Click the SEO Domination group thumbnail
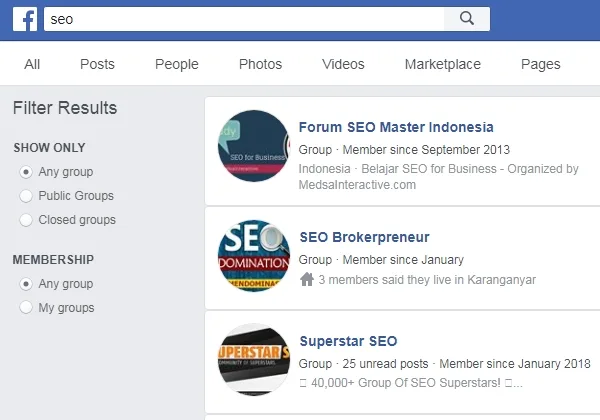 [x=254, y=256]
